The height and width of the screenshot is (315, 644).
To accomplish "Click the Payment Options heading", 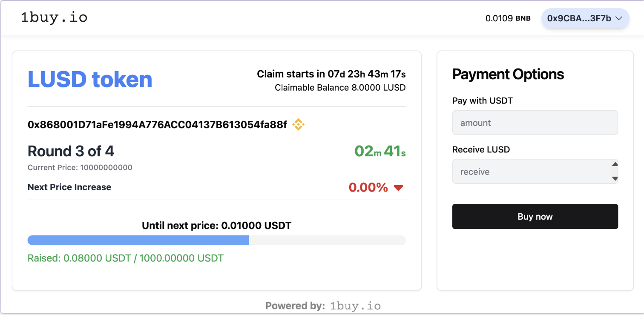I will [x=508, y=74].
